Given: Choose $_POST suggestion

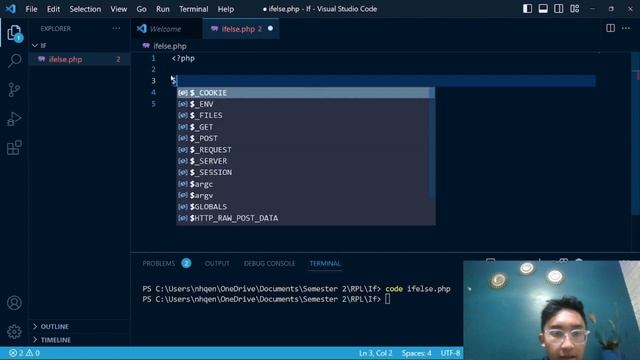Looking at the screenshot, I should (x=303, y=138).
